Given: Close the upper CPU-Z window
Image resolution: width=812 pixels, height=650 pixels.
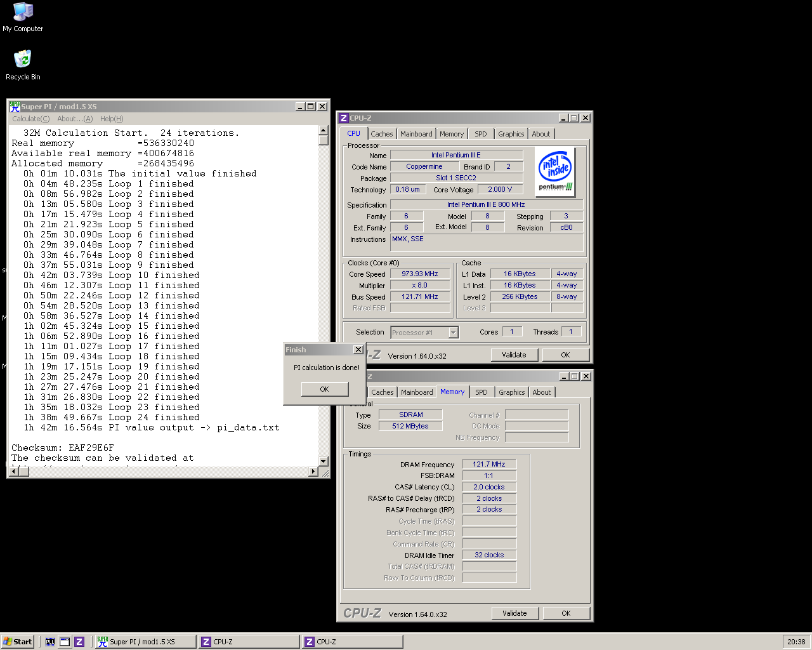Looking at the screenshot, I should [x=586, y=118].
